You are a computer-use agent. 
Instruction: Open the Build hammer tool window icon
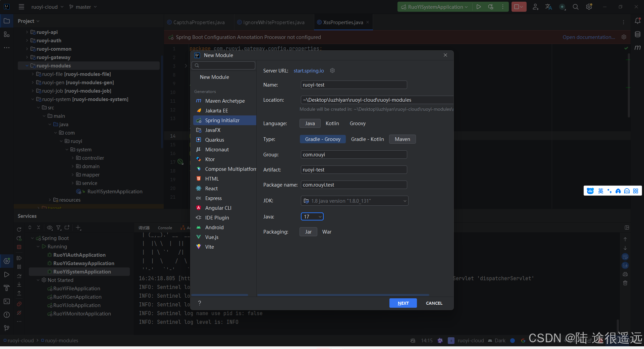[x=7, y=288]
